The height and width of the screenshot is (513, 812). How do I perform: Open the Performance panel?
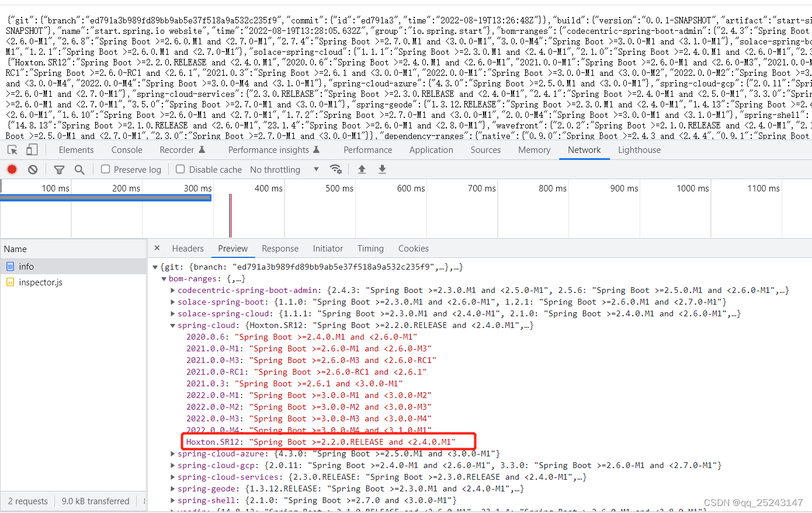(368, 150)
